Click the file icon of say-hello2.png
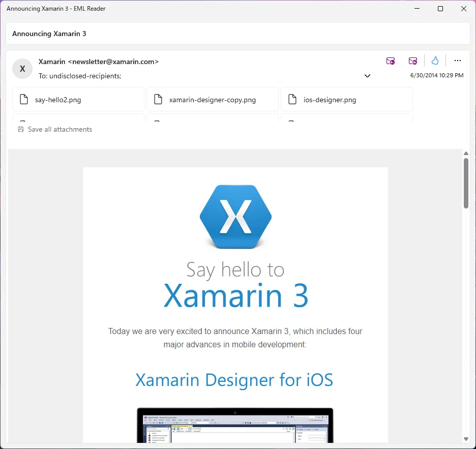Image resolution: width=476 pixels, height=449 pixels. pos(24,99)
